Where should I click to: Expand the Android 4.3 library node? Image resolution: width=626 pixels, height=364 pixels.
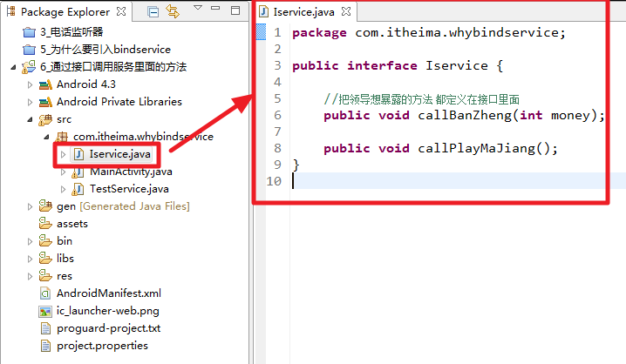pyautogui.click(x=30, y=84)
